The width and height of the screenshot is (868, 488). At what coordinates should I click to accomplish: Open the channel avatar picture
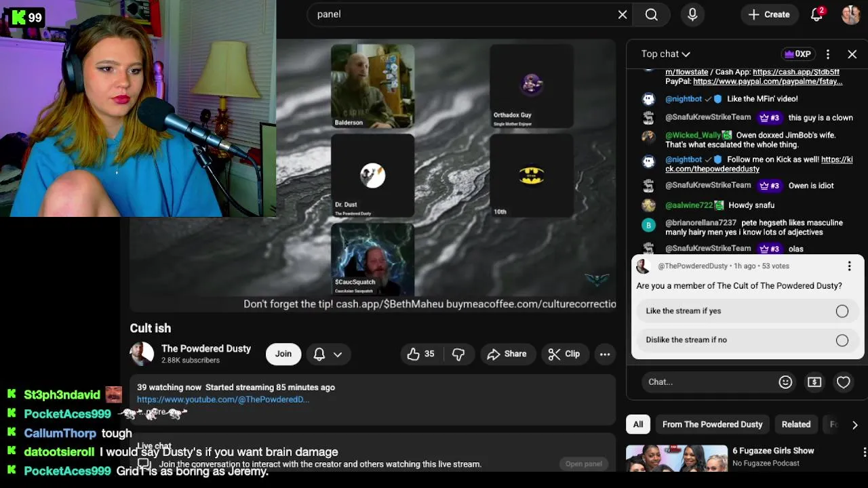click(142, 354)
